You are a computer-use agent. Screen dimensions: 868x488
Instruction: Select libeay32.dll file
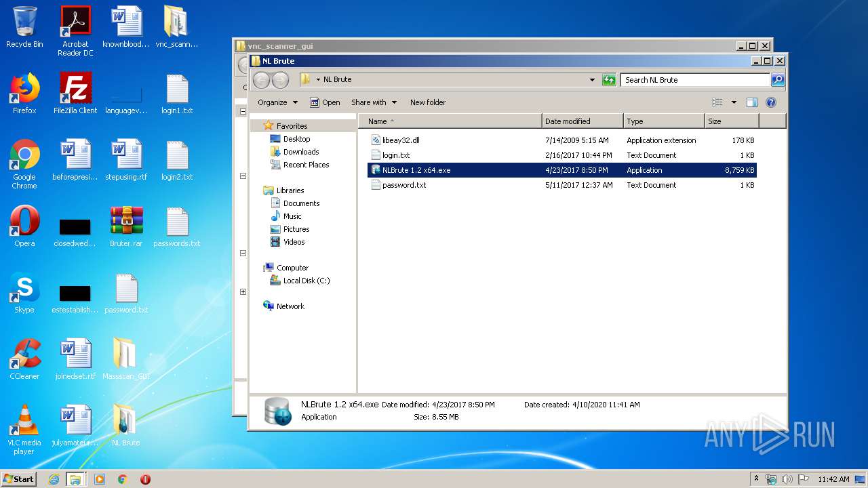coord(561,140)
